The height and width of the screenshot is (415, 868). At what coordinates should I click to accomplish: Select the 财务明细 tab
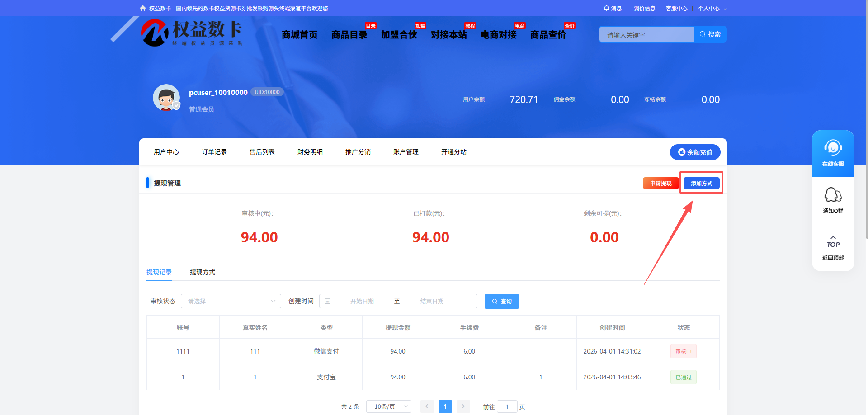(x=310, y=152)
